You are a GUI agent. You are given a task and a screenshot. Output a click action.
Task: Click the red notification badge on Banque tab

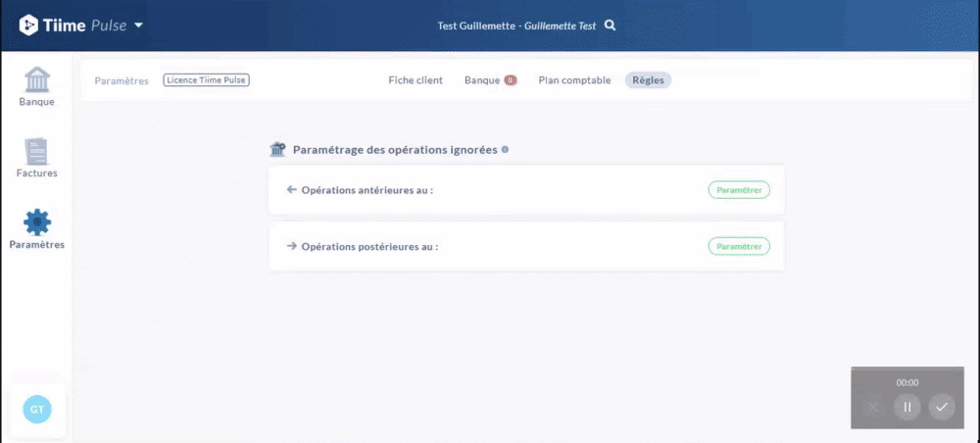511,80
